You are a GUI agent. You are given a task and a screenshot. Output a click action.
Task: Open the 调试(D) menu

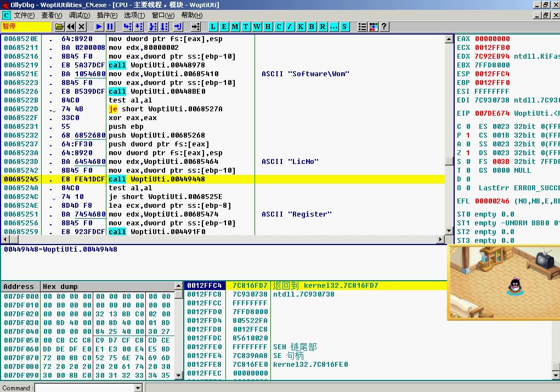(x=80, y=15)
